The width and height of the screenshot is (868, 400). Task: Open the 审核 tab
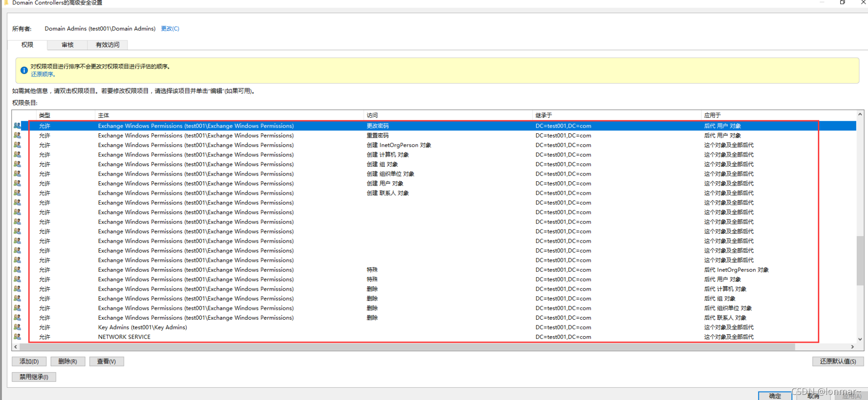pyautogui.click(x=68, y=45)
